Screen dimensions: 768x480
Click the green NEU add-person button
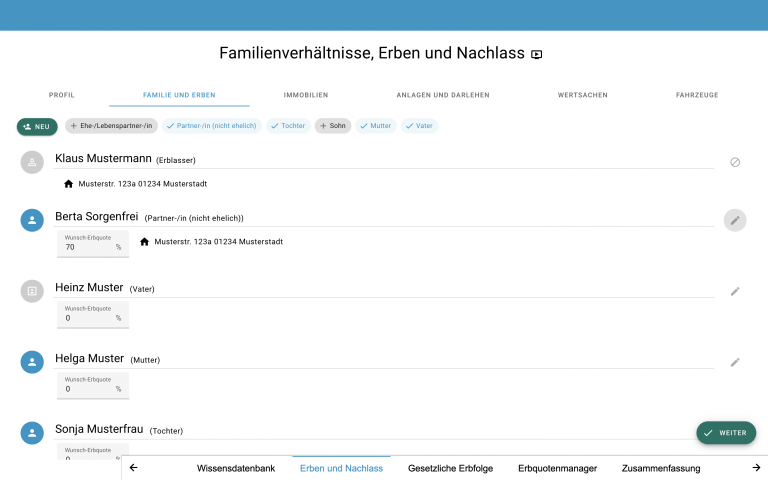click(x=37, y=126)
